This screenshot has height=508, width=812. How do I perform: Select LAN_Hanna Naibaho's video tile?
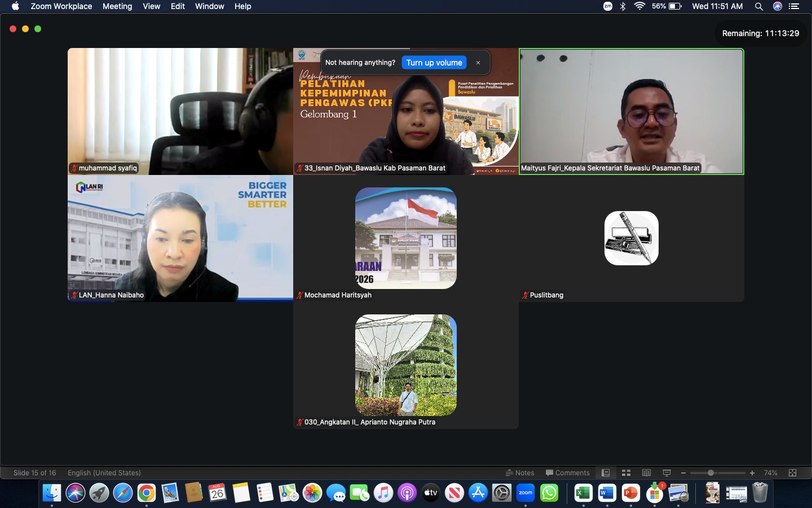[180, 238]
